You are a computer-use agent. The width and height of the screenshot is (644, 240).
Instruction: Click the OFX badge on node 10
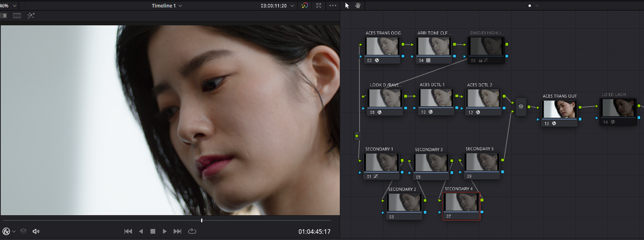click(432, 112)
